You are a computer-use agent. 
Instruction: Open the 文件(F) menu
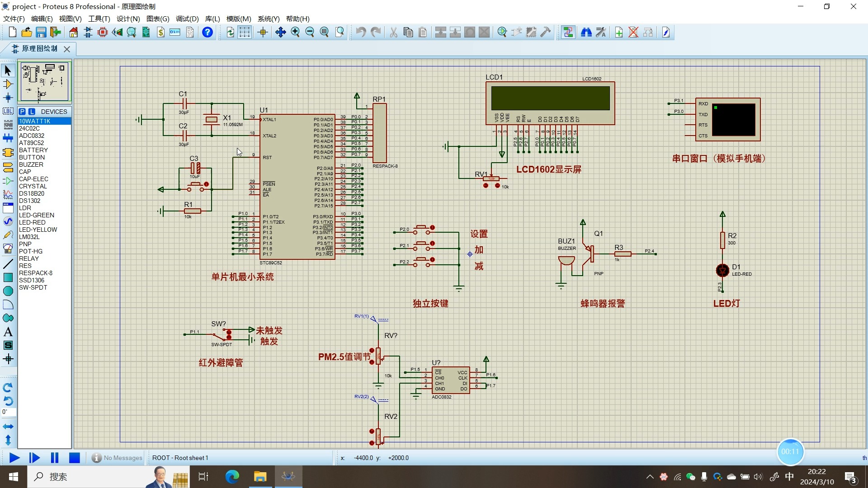click(14, 19)
